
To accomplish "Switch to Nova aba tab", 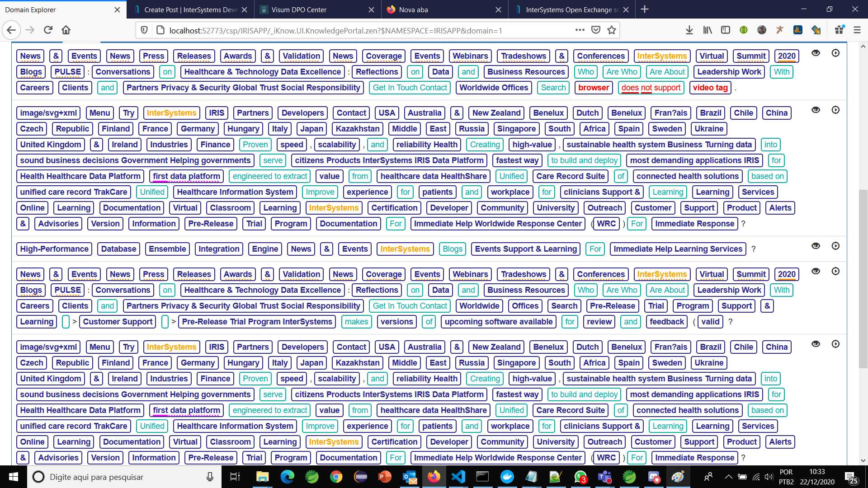I will (445, 9).
